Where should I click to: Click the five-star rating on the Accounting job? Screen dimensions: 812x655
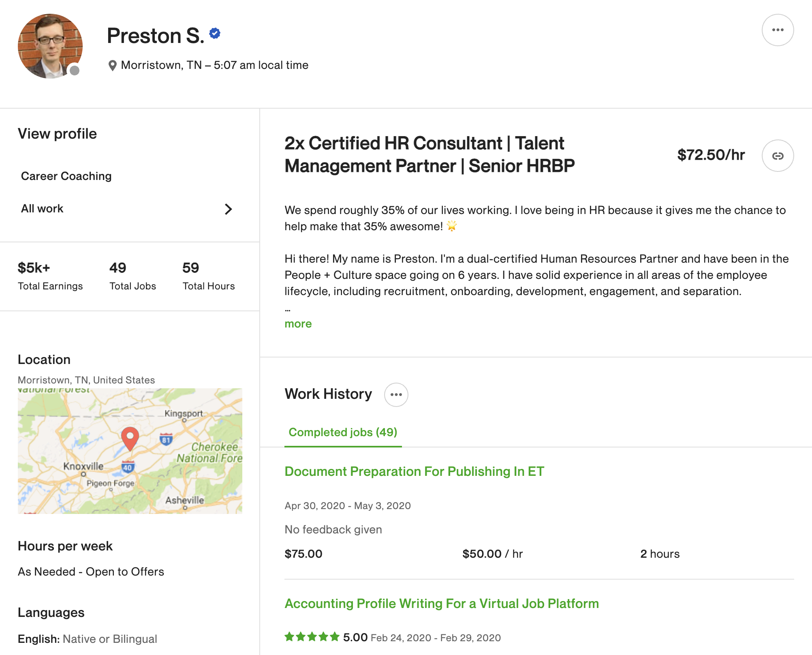pos(311,637)
